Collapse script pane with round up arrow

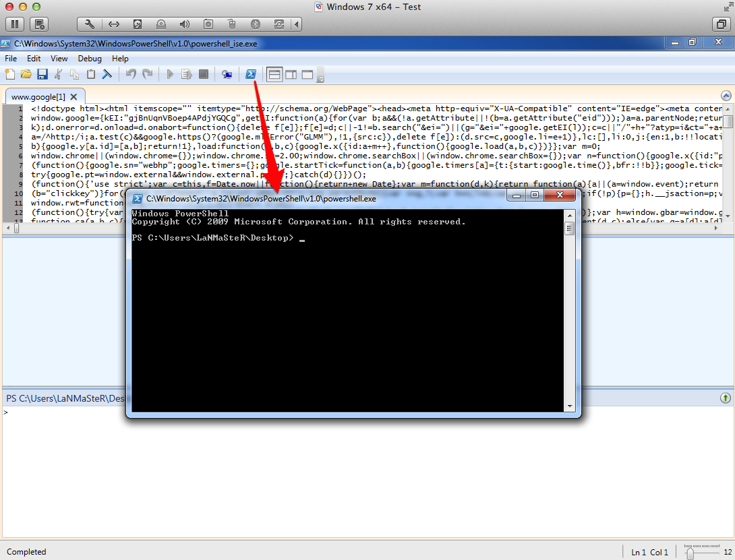pos(726,96)
